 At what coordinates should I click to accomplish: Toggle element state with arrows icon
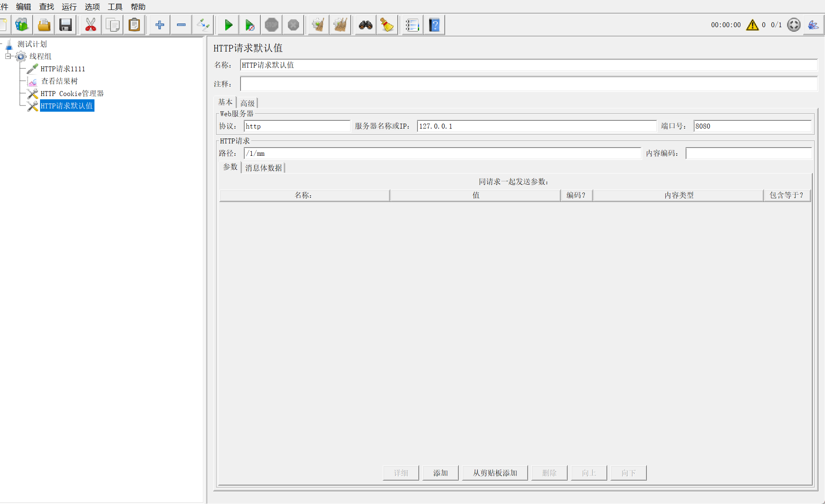coord(203,25)
